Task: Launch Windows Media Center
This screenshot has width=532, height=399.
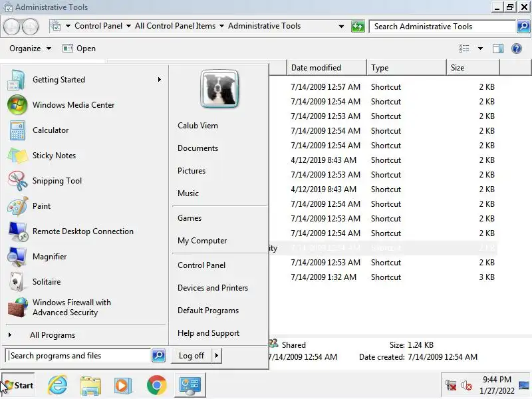Action: click(85, 105)
